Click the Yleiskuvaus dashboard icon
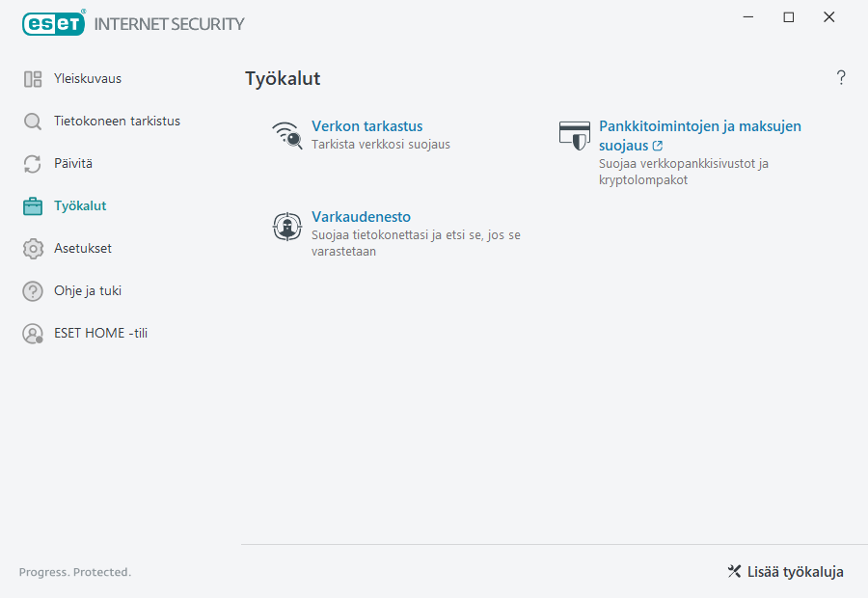Screen dimensions: 868x598 [33, 79]
